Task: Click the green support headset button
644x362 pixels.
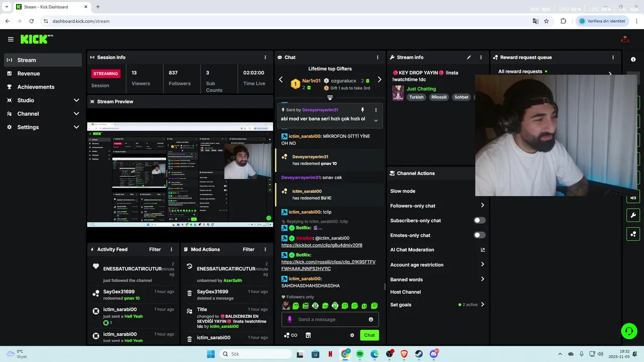Action: 629,331
